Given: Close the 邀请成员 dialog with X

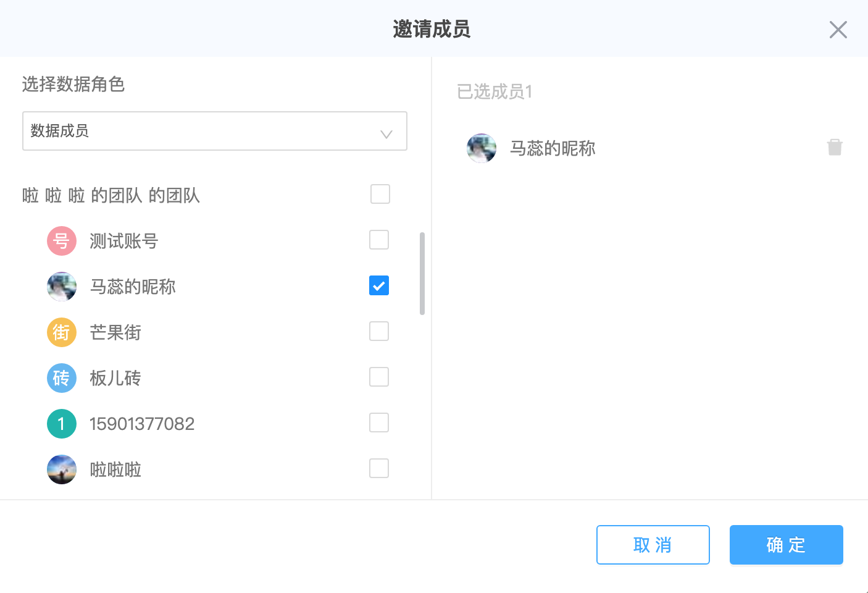Looking at the screenshot, I should [x=838, y=30].
